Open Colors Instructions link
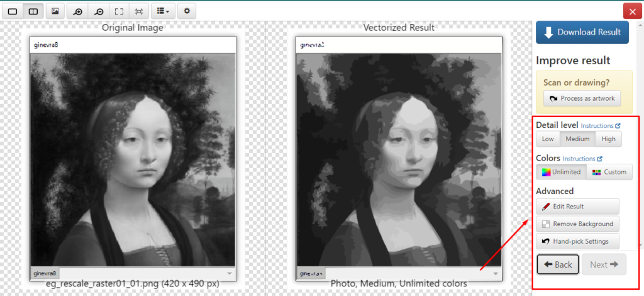This screenshot has width=644, height=296. click(x=582, y=159)
